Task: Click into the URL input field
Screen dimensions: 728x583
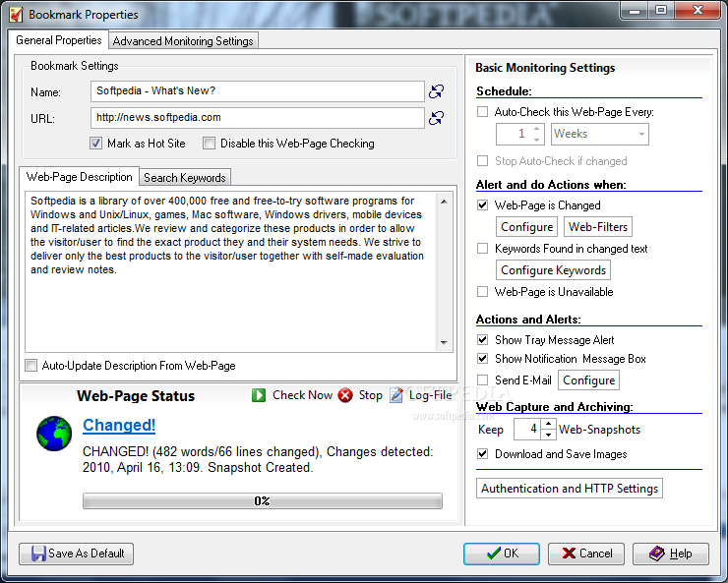Action: pyautogui.click(x=257, y=117)
